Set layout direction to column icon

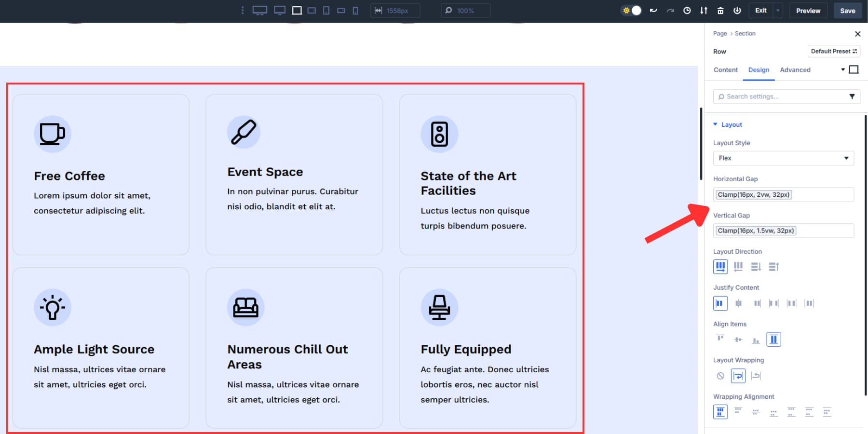click(x=756, y=267)
